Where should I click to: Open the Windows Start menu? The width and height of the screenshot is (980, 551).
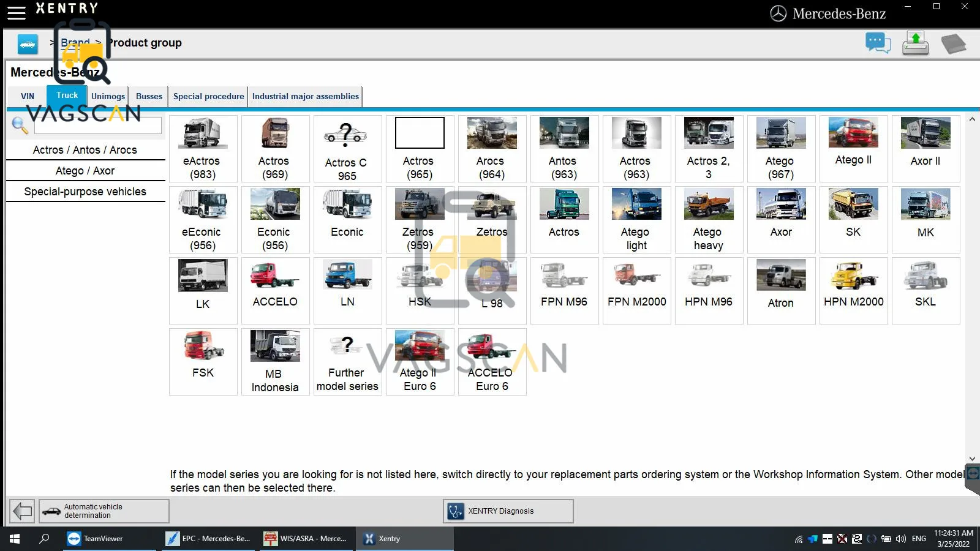point(15,539)
